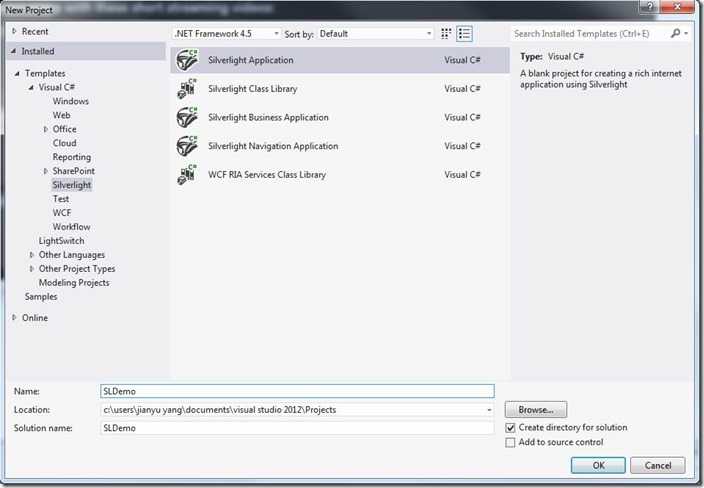This screenshot has width=704, height=488.
Task: Open the .NET Framework 4.5 dropdown
Action: click(227, 34)
